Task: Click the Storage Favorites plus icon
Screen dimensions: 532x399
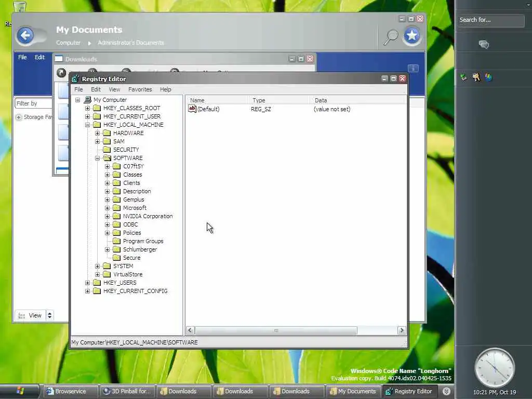Action: (19, 117)
